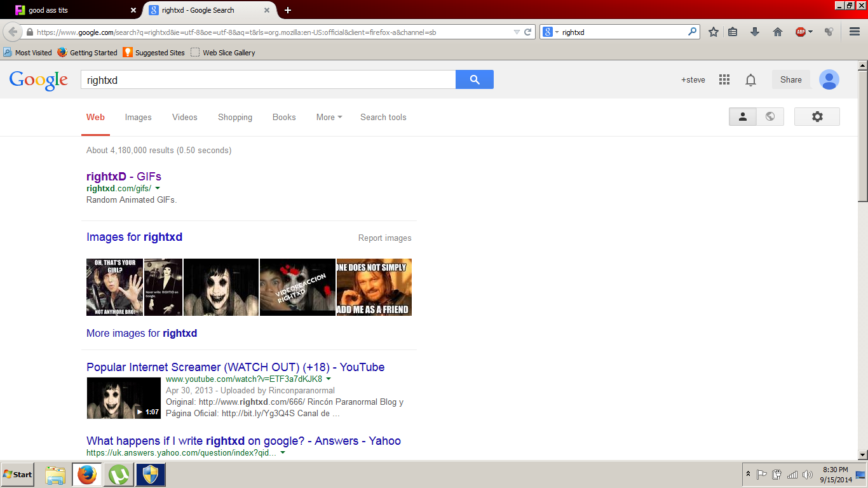Image resolution: width=868 pixels, height=488 pixels.
Task: Click the Google search input field
Action: [268, 79]
